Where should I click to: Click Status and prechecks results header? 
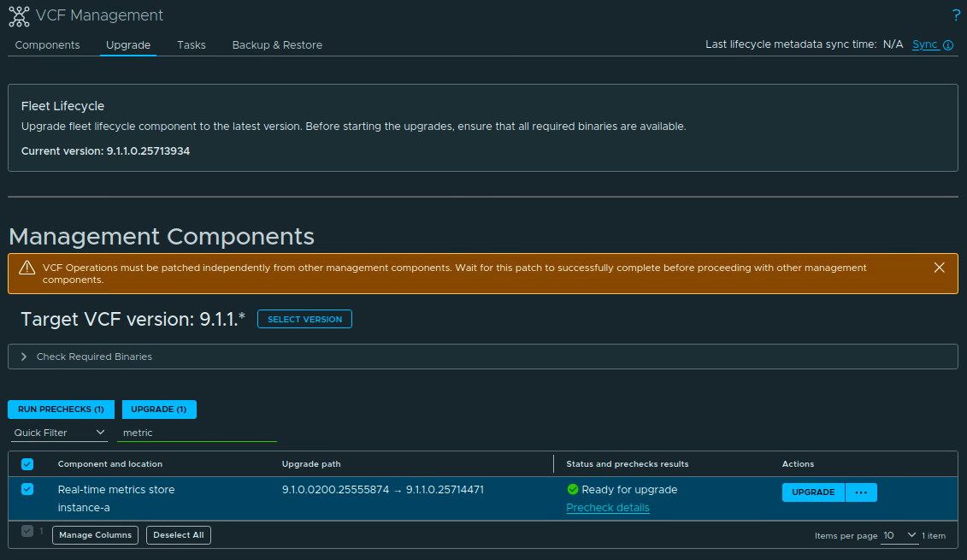[x=628, y=463]
